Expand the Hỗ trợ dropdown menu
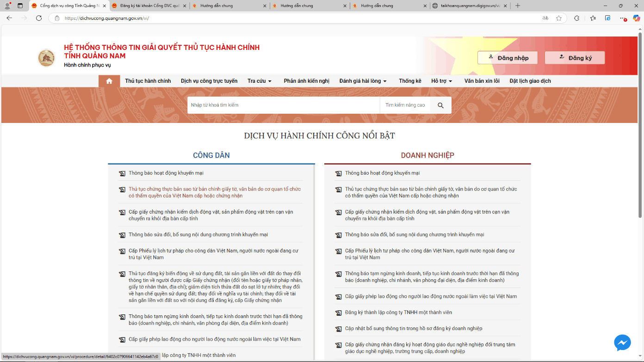644x362 pixels. [441, 81]
